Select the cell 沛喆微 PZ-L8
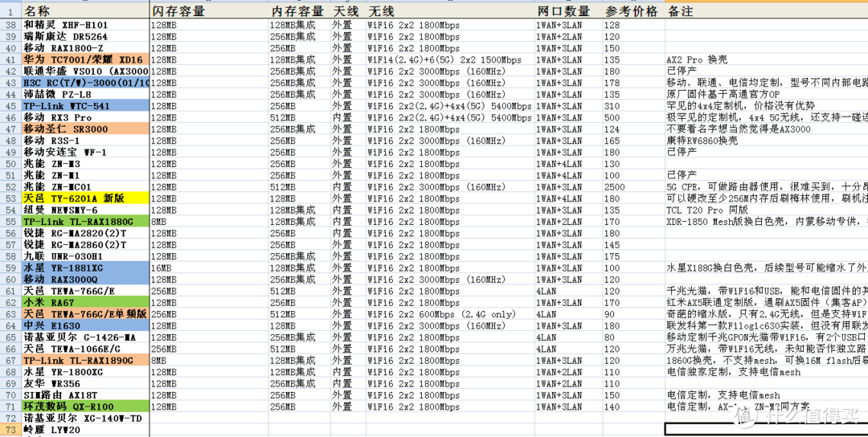The image size is (868, 437). click(x=85, y=94)
